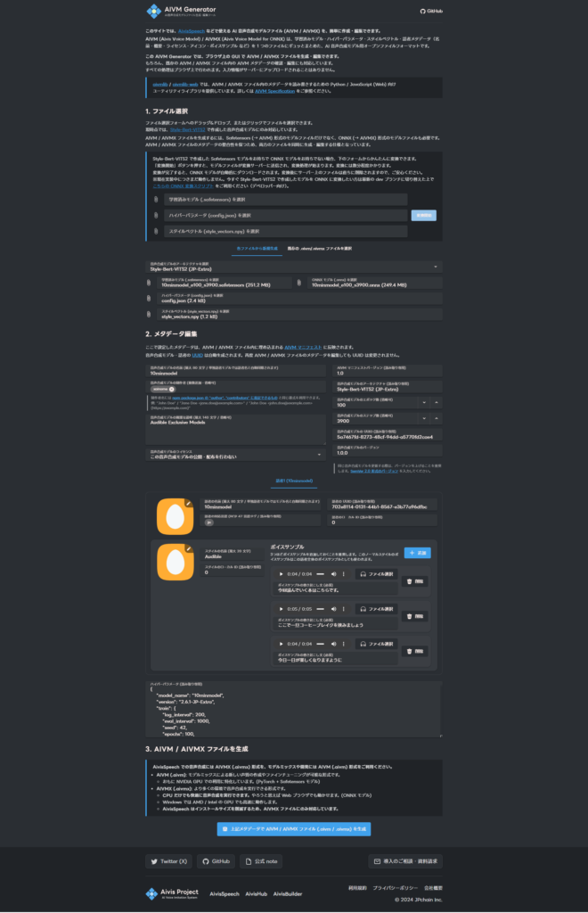This screenshot has width=588, height=913.
Task: Click the blue convert start button
Action: click(x=423, y=216)
